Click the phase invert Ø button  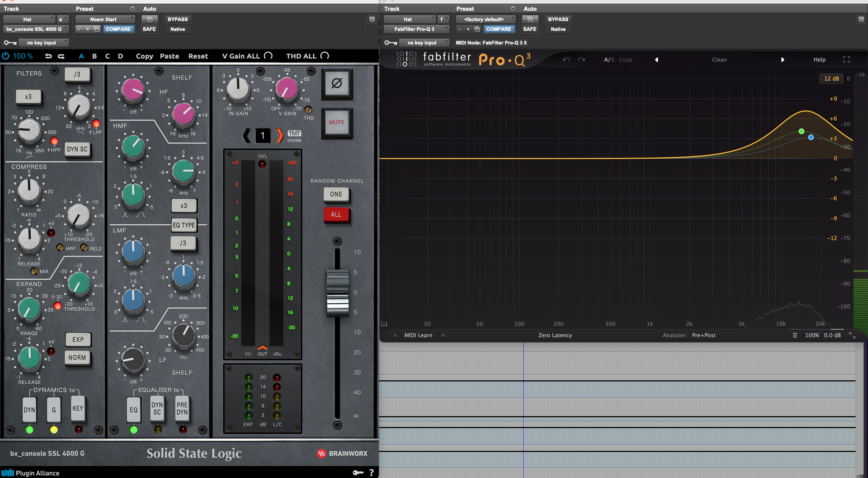337,84
